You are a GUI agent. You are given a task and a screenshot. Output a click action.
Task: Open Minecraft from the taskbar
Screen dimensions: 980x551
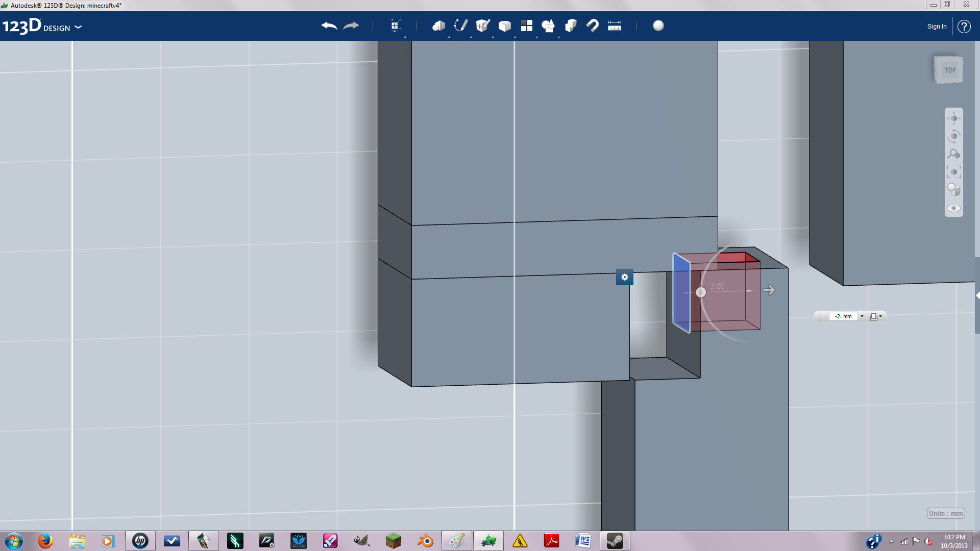pos(393,541)
